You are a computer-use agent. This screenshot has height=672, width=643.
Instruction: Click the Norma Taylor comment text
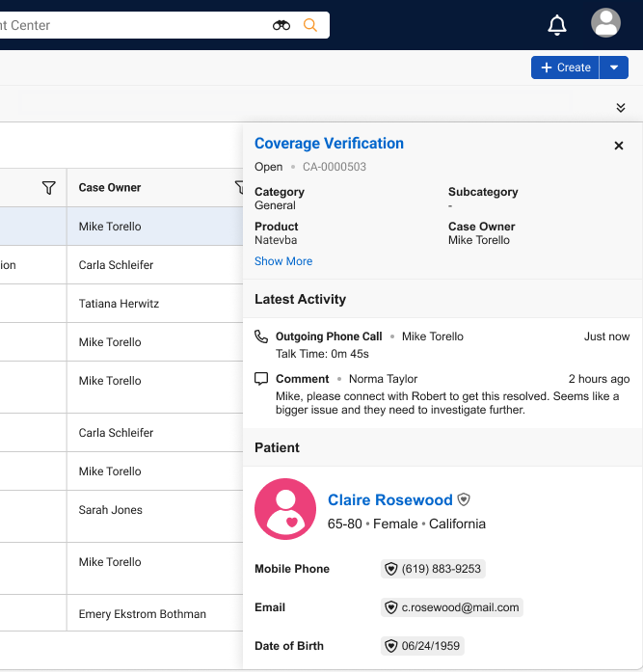pyautogui.click(x=447, y=403)
